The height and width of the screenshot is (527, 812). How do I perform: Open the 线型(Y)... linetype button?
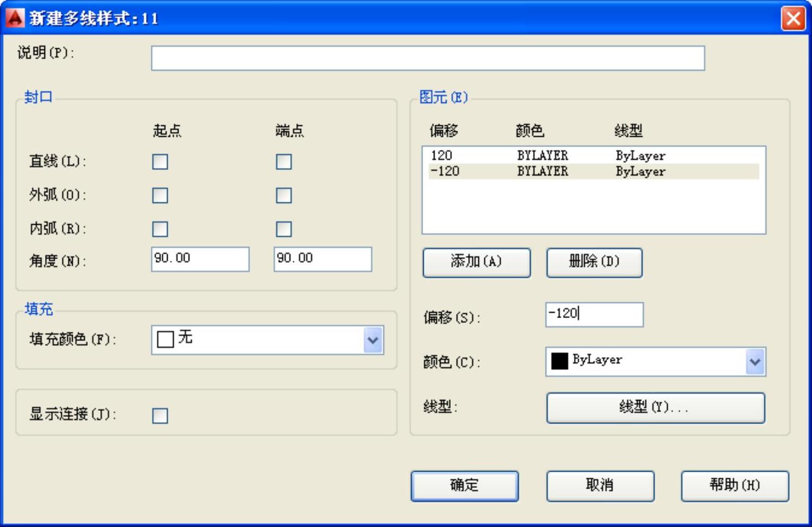[x=656, y=408]
